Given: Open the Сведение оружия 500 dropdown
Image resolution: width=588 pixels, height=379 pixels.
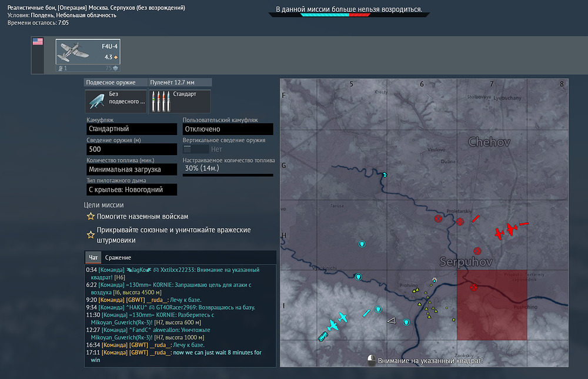Looking at the screenshot, I should click(x=132, y=149).
